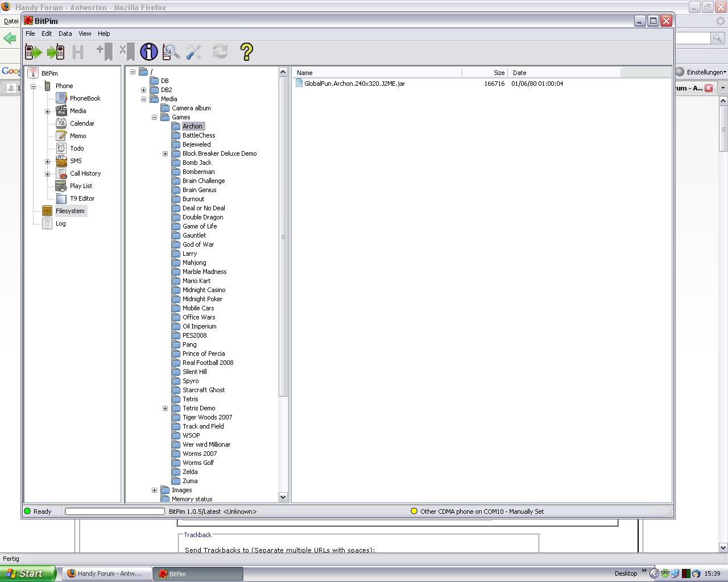728x582 pixels.
Task: Click the grey H toolbar icon
Action: pyautogui.click(x=78, y=52)
